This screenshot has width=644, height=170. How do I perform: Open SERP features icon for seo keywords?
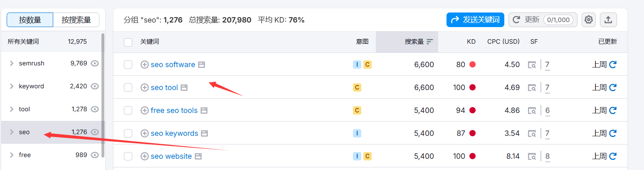point(532,133)
